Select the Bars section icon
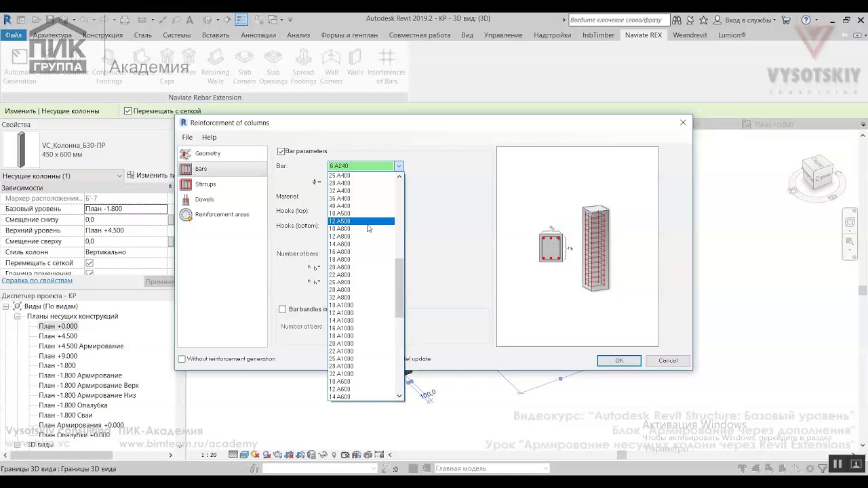This screenshot has width=868, height=488. (x=185, y=169)
